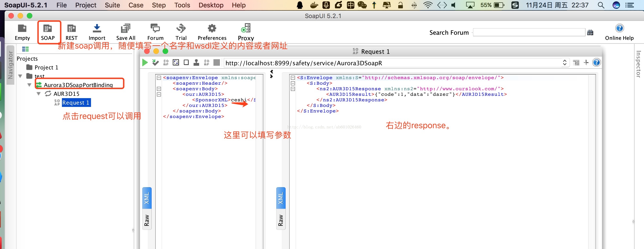The image size is (644, 249).
Task: Open the Suite menu
Action: pos(112,5)
